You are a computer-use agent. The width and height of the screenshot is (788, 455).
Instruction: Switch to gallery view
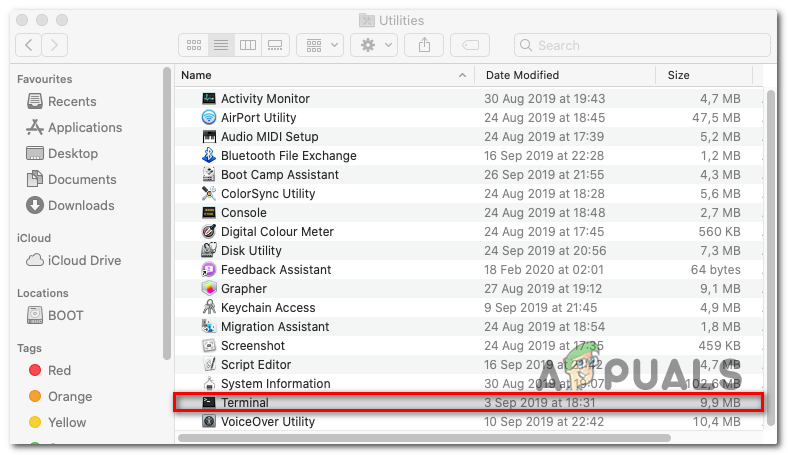tap(275, 45)
